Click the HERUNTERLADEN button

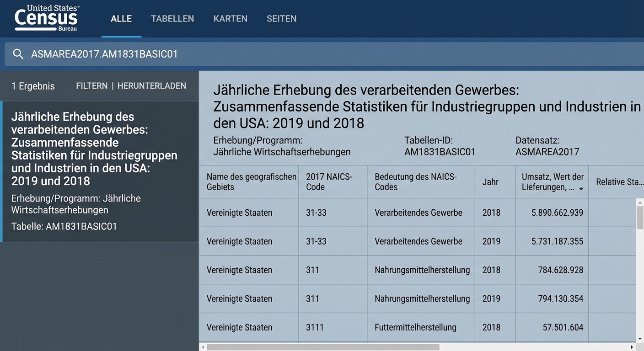pyautogui.click(x=151, y=86)
